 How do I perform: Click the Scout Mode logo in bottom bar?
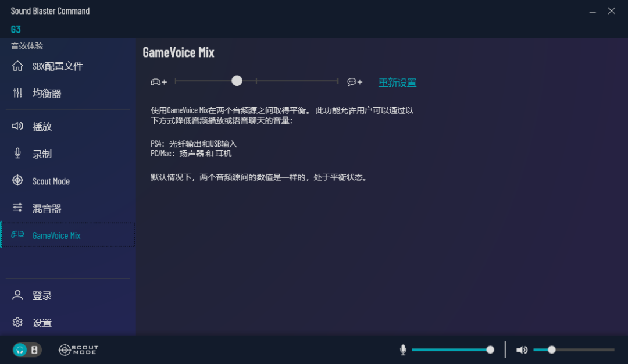(x=78, y=349)
